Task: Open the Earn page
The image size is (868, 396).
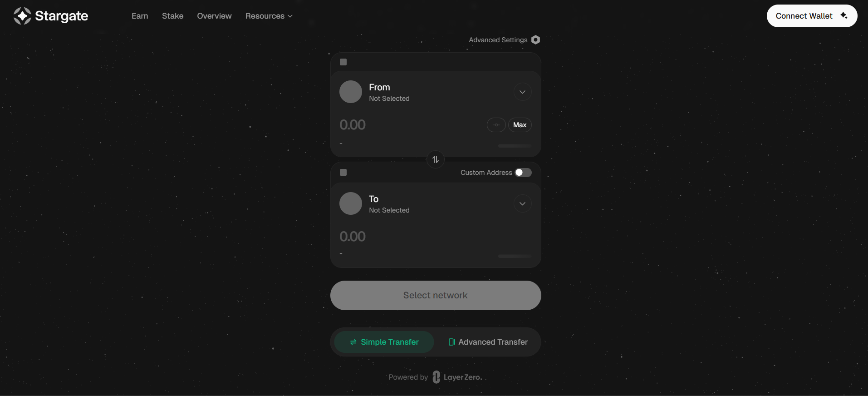Action: coord(140,16)
